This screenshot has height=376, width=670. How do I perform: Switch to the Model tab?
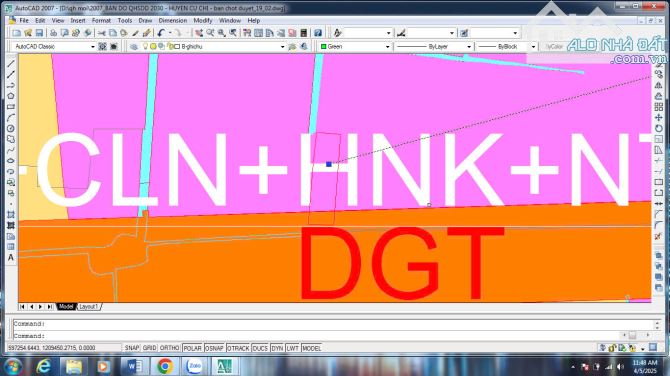(x=66, y=307)
